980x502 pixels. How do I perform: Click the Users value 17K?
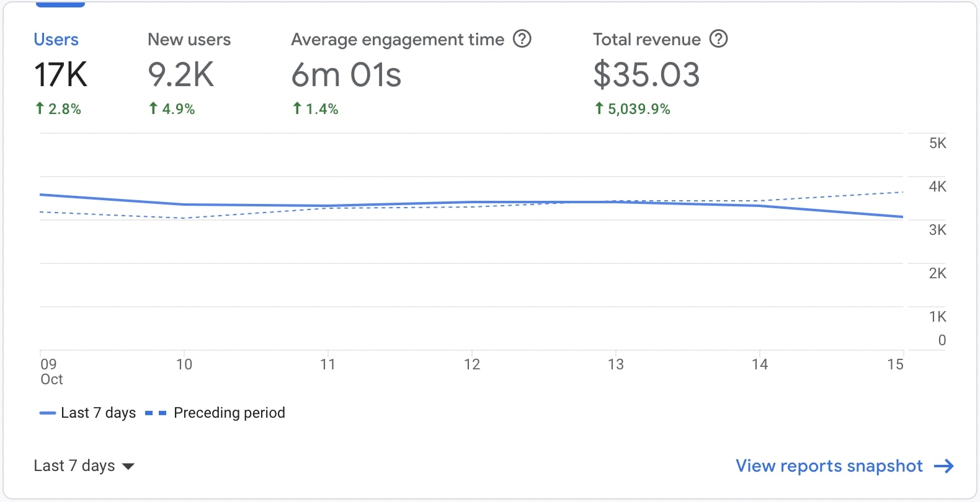[61, 75]
